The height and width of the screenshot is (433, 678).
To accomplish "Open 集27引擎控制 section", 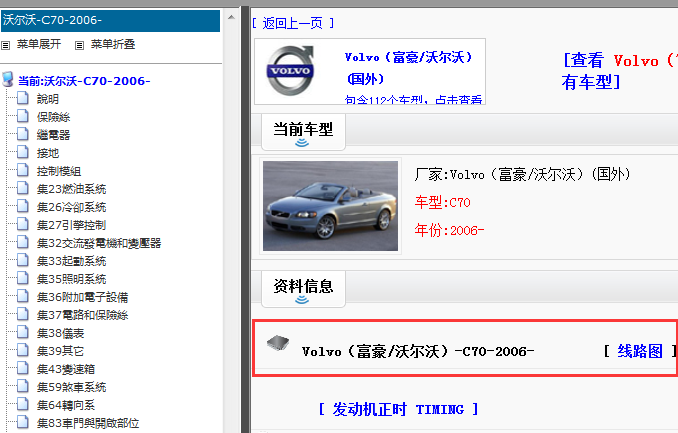I will [71, 225].
